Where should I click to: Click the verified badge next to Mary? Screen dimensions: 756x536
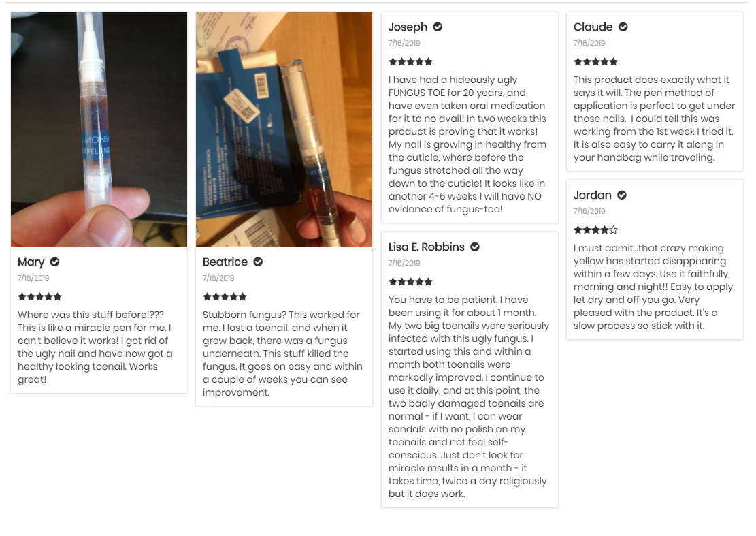tap(55, 262)
